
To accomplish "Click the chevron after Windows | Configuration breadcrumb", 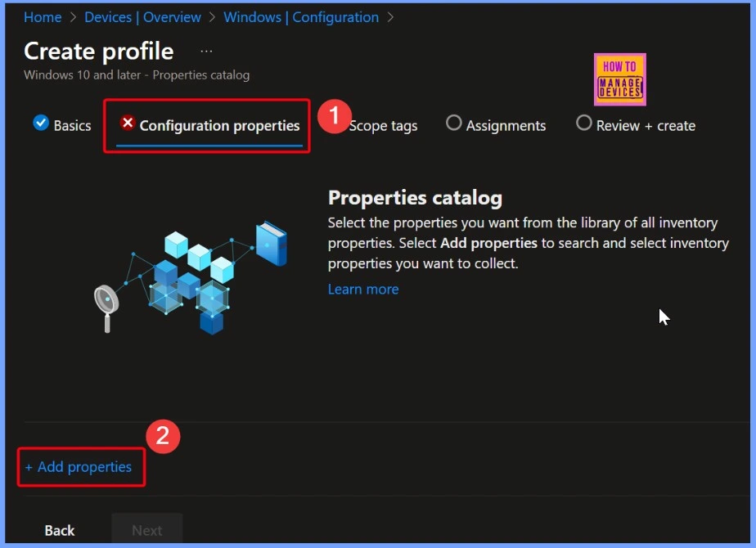I will tap(390, 17).
